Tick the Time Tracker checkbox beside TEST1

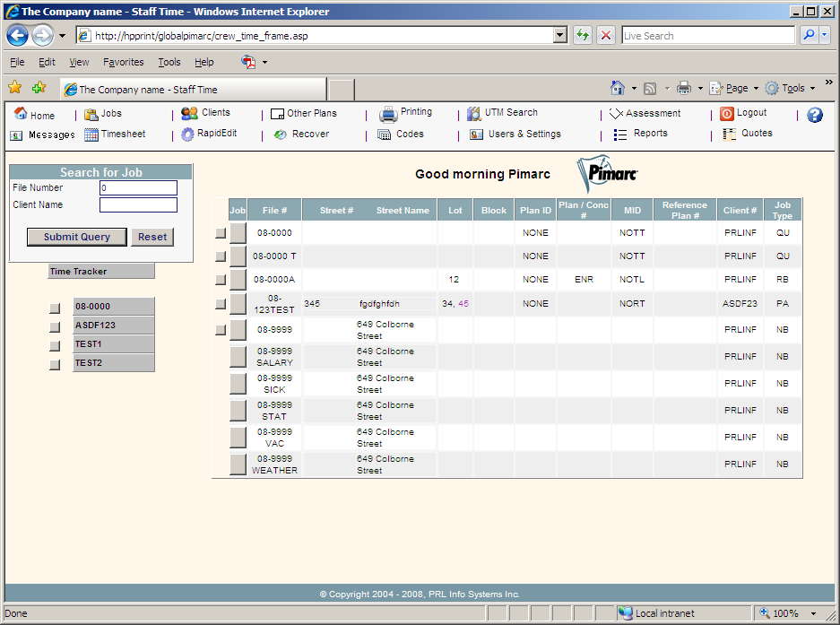click(55, 346)
